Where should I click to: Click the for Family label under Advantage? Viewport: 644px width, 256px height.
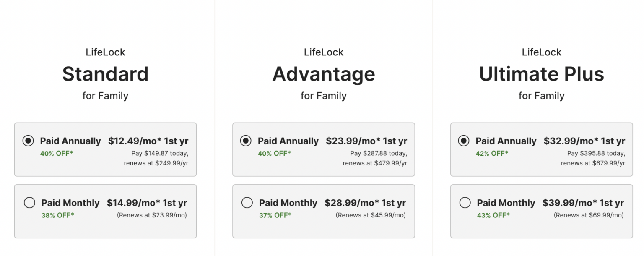[x=323, y=96]
